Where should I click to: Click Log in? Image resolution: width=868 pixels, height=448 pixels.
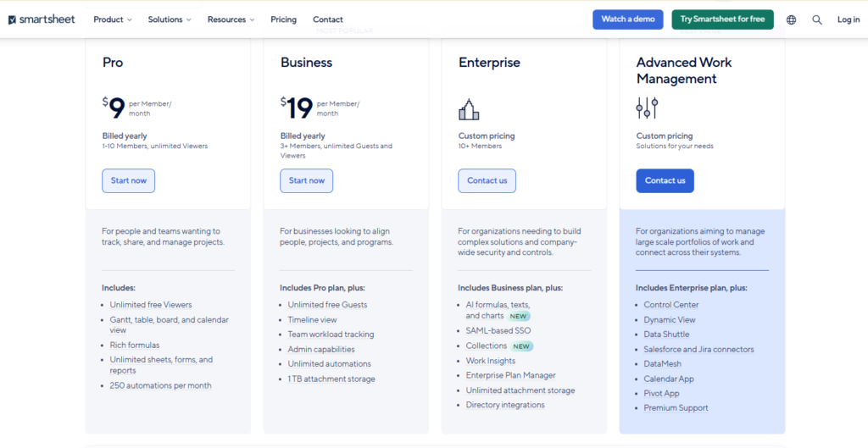(849, 19)
